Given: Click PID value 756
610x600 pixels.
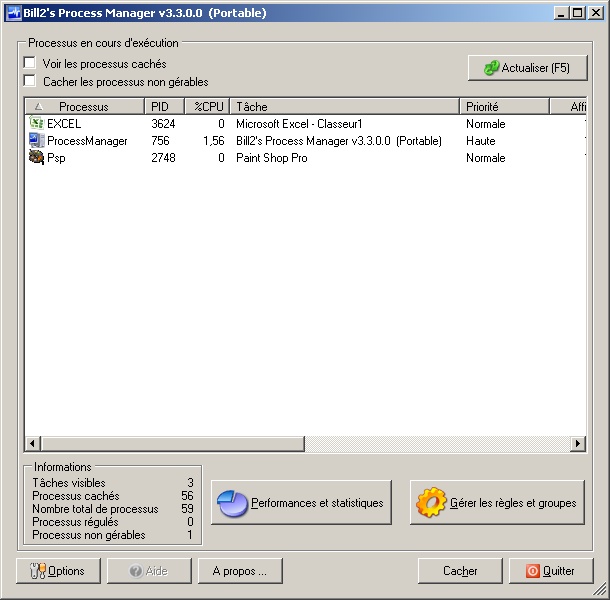Looking at the screenshot, I should point(160,141).
